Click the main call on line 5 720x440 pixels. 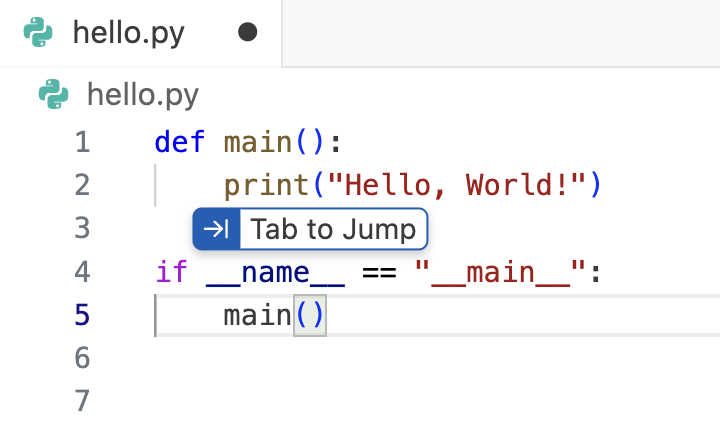coord(258,316)
